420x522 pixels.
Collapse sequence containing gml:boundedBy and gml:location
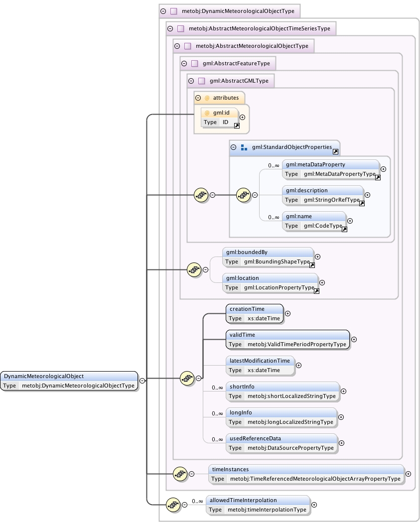(x=205, y=269)
